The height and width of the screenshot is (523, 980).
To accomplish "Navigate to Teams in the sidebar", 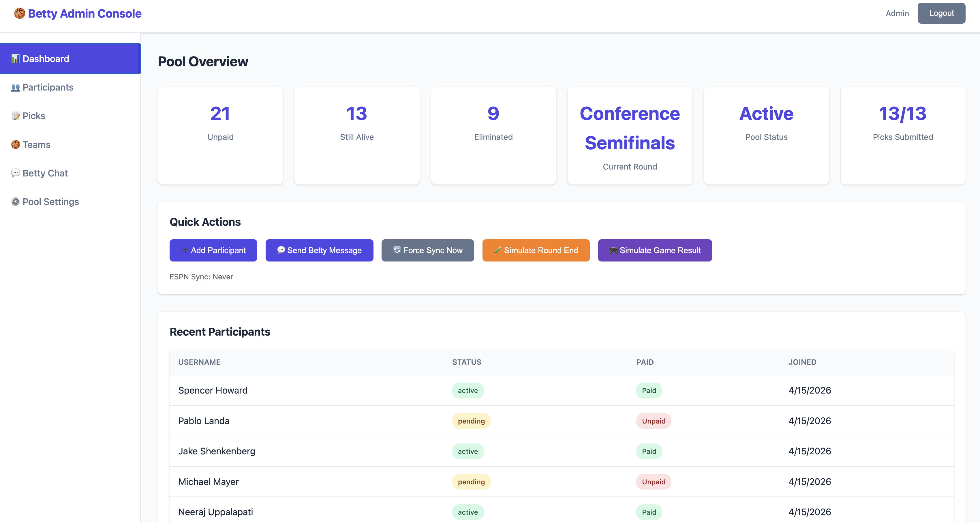I will 70,144.
